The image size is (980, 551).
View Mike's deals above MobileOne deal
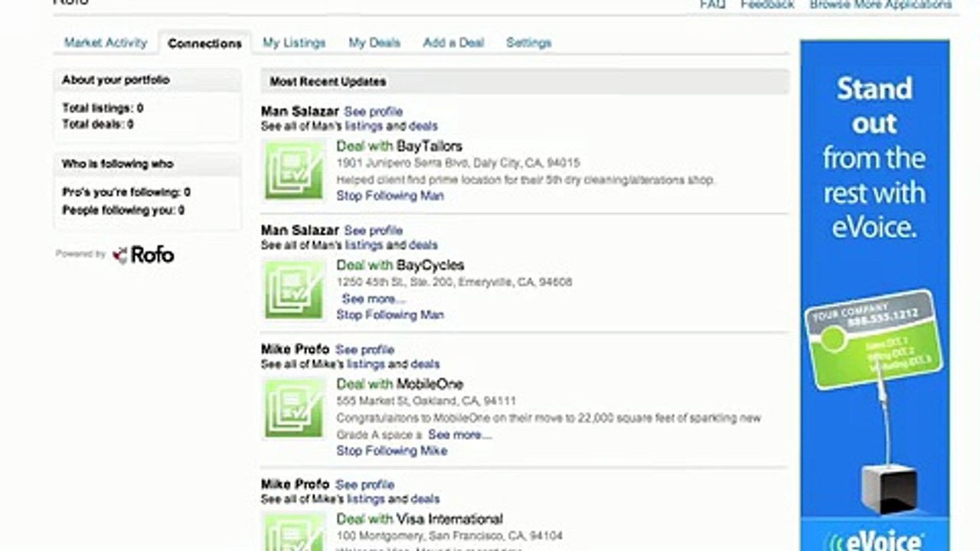pyautogui.click(x=425, y=364)
